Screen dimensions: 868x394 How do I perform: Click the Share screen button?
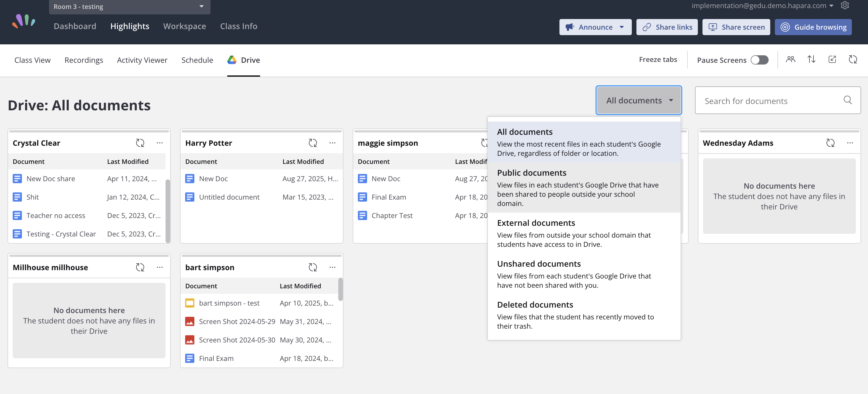click(736, 27)
